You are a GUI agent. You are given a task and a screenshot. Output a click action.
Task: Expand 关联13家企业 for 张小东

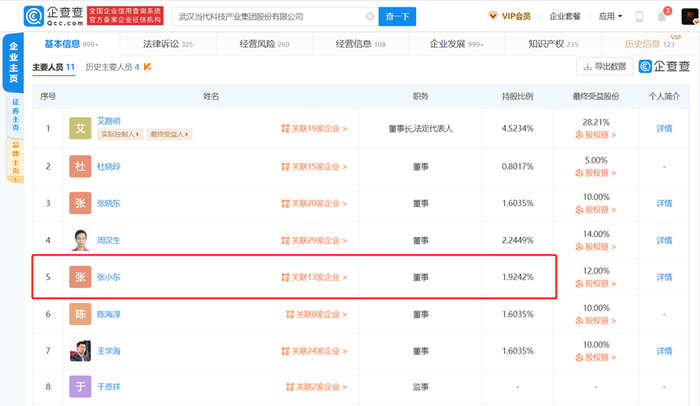coord(314,277)
